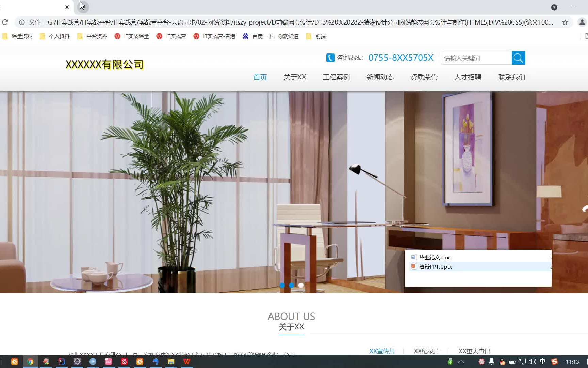
Task: Expand hidden system tray icons chevron
Action: click(461, 362)
